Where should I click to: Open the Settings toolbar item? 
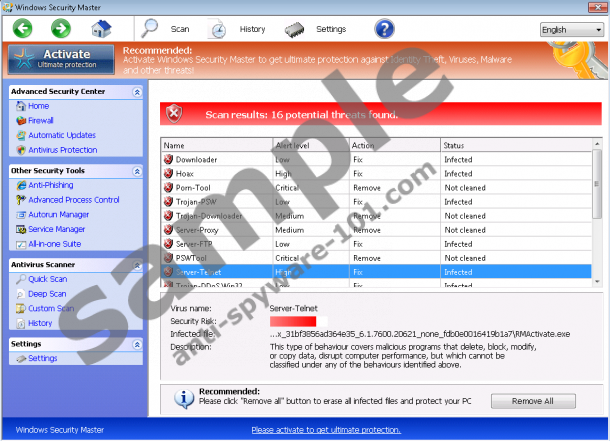[x=331, y=29]
